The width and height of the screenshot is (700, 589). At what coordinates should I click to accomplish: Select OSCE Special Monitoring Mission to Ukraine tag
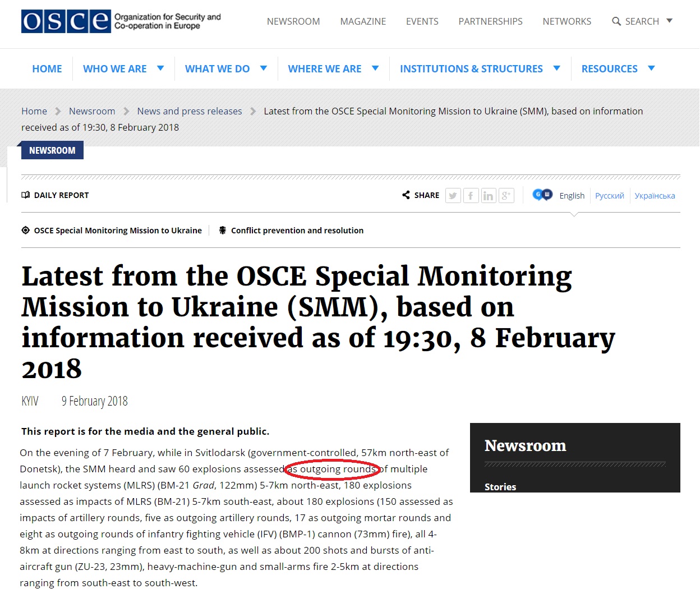pos(118,231)
